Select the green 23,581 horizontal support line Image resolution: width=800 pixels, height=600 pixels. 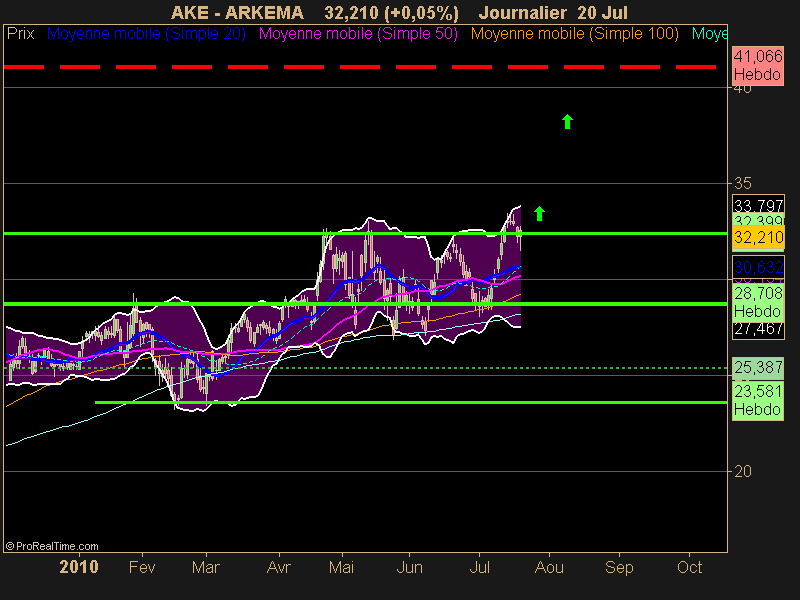(411, 403)
